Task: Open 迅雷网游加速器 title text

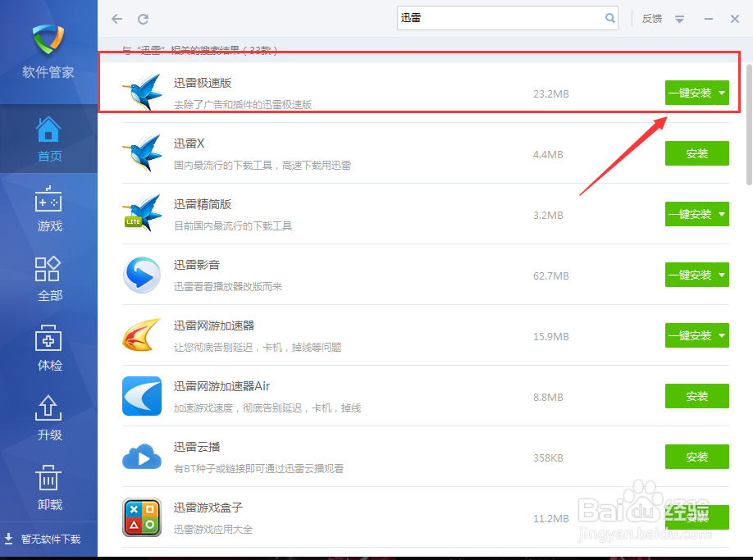Action: (214, 326)
